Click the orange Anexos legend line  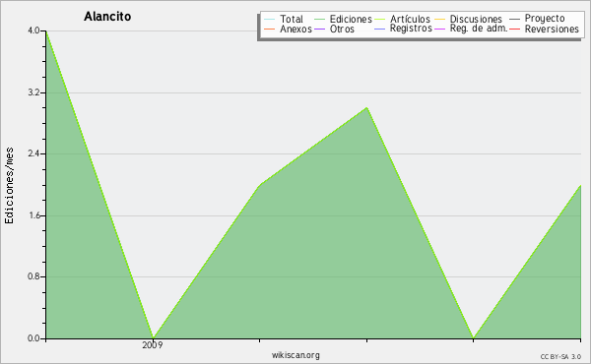270,29
